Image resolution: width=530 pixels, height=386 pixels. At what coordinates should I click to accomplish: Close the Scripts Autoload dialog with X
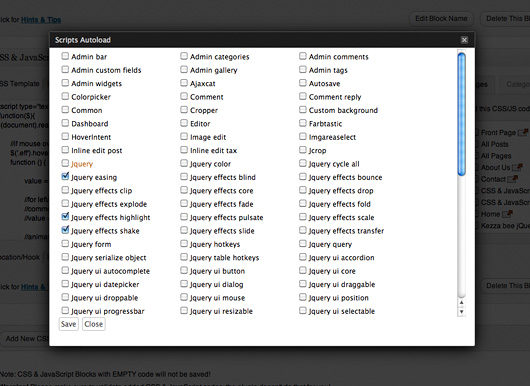[x=464, y=40]
